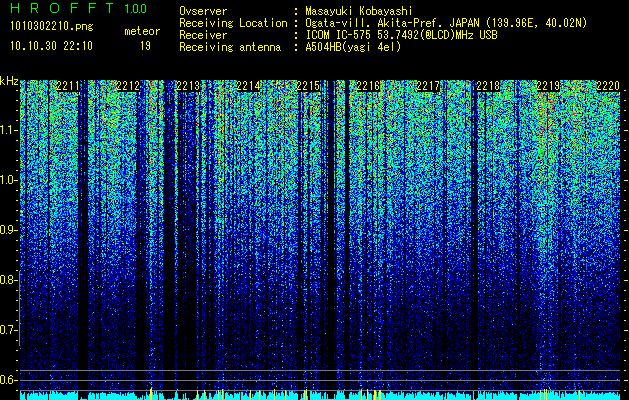Click the 2212 time marker label

[x=128, y=86]
